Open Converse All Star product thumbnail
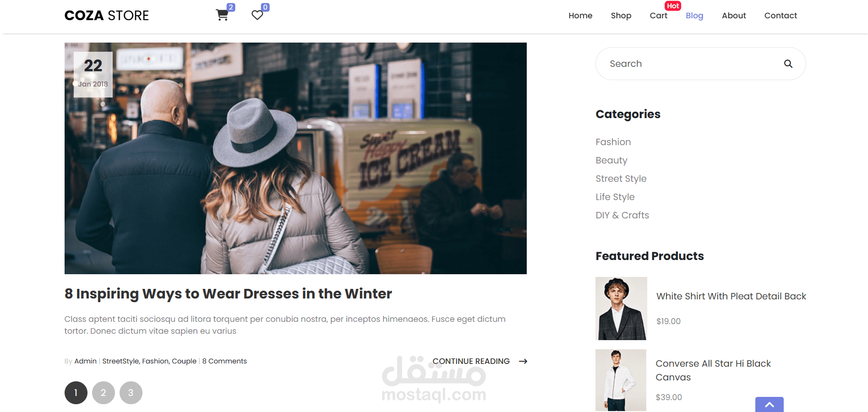 621,380
